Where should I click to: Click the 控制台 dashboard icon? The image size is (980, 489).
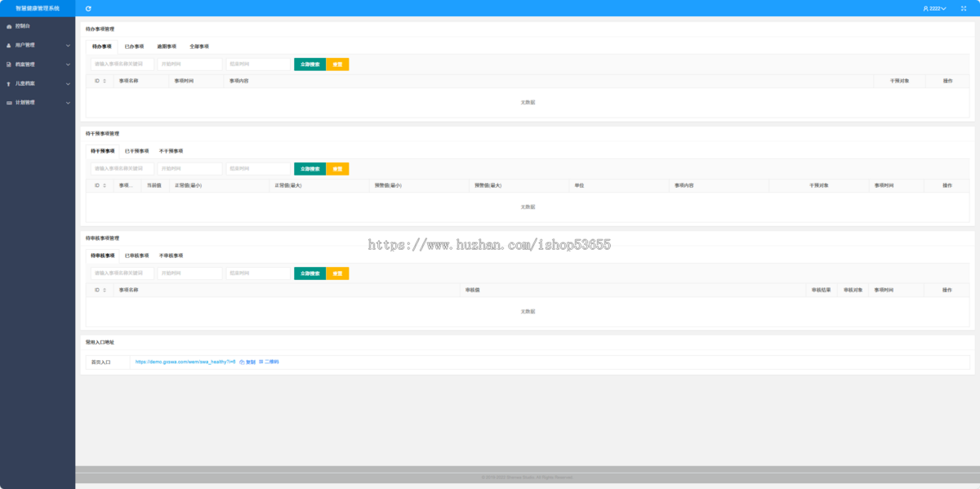pyautogui.click(x=9, y=26)
